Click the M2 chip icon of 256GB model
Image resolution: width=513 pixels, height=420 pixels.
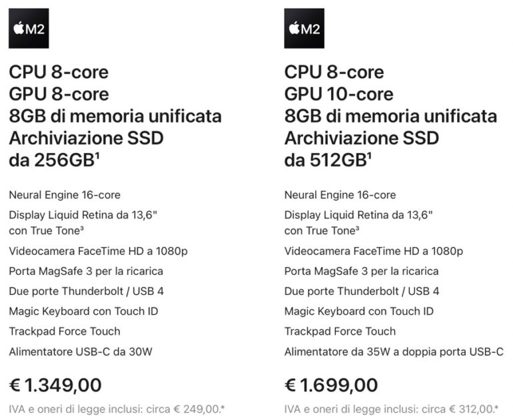click(x=29, y=29)
